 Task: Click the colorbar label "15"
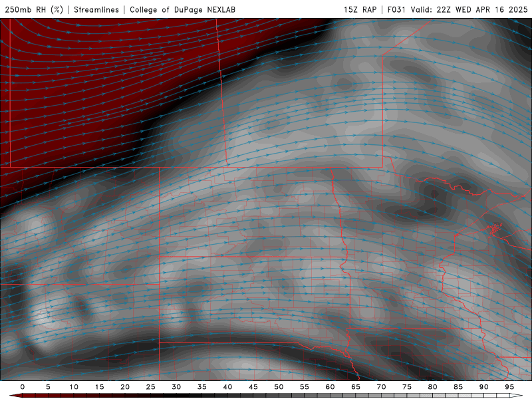99,387
